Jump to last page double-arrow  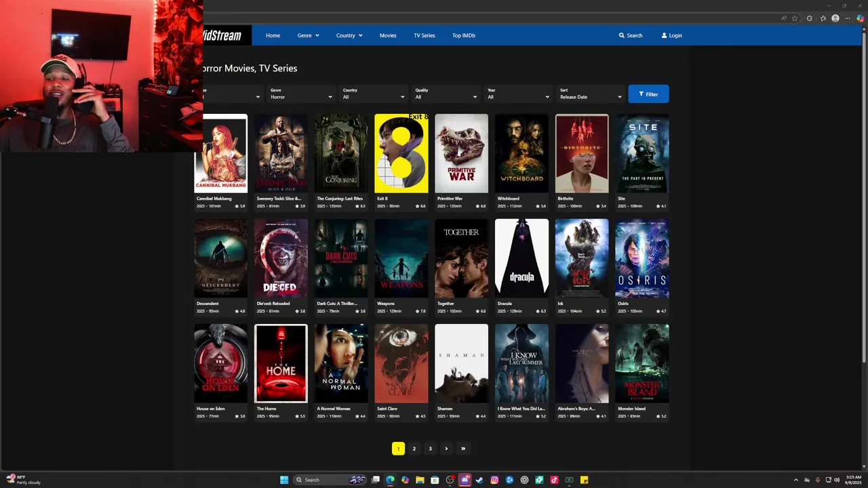[463, 448]
